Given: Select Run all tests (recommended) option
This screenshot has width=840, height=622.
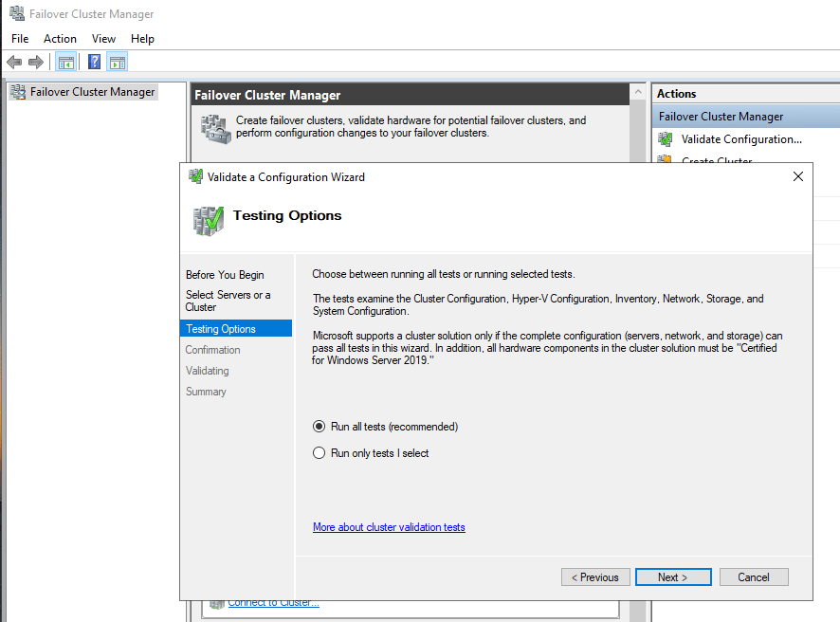Looking at the screenshot, I should pos(320,427).
